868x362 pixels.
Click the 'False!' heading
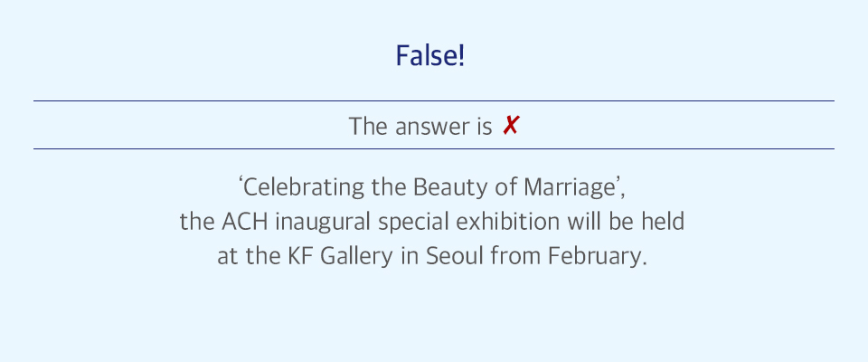tap(430, 55)
